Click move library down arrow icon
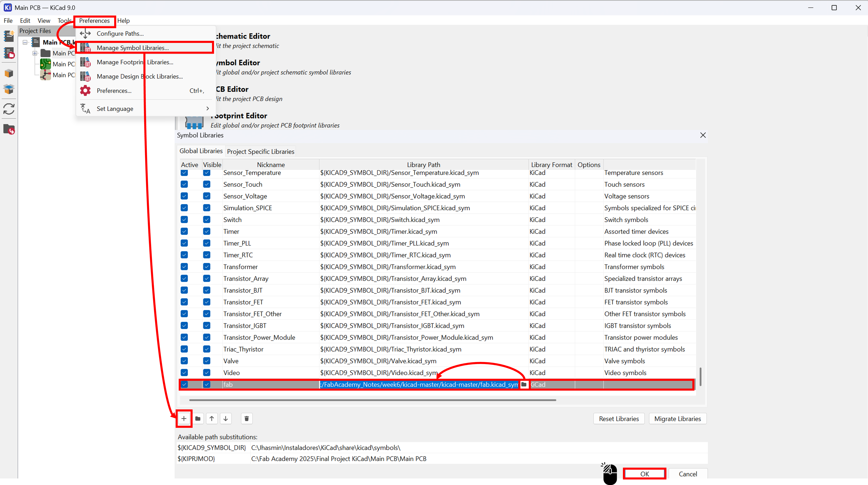Viewport: 868px width, 485px height. pyautogui.click(x=226, y=419)
